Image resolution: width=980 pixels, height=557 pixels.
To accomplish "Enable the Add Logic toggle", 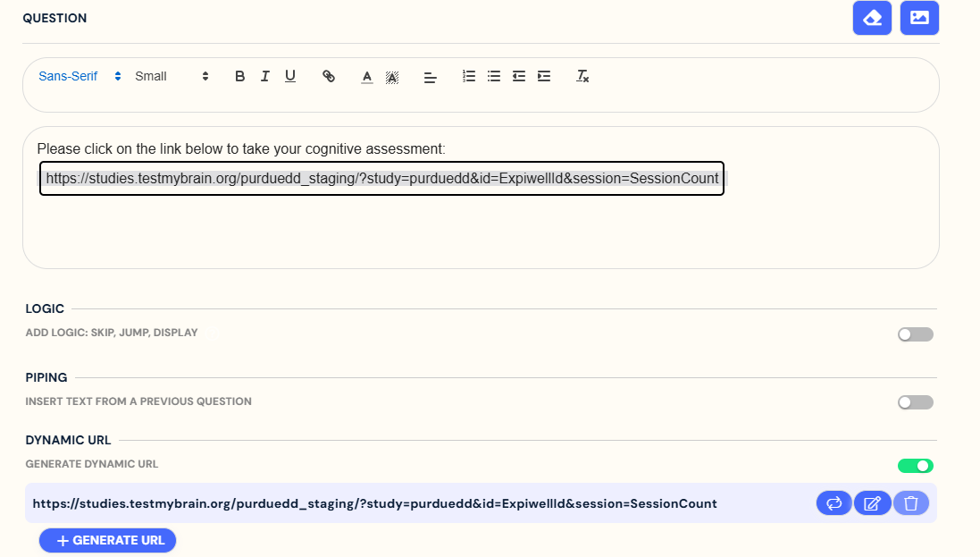I will coord(916,334).
